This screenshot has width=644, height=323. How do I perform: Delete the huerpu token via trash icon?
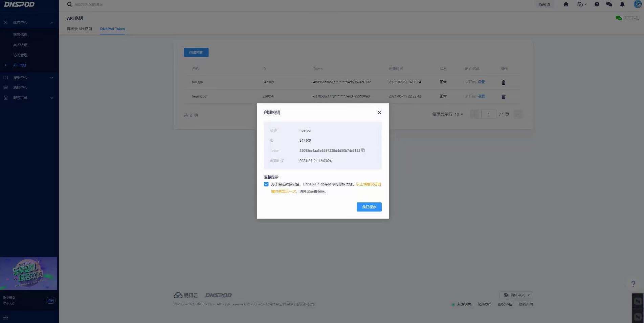pos(503,82)
